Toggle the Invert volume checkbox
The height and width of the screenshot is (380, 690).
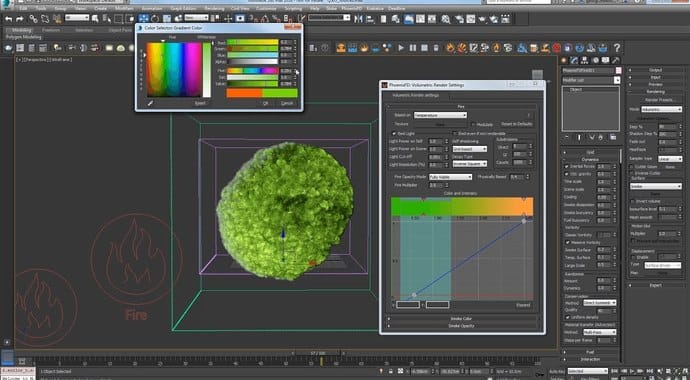click(x=632, y=201)
